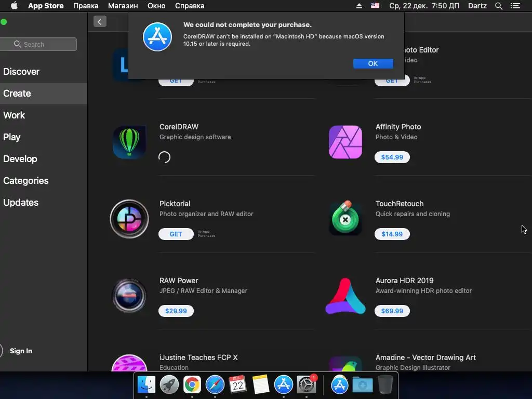The width and height of the screenshot is (532, 399).
Task: Open the Discover section
Action: tap(21, 72)
